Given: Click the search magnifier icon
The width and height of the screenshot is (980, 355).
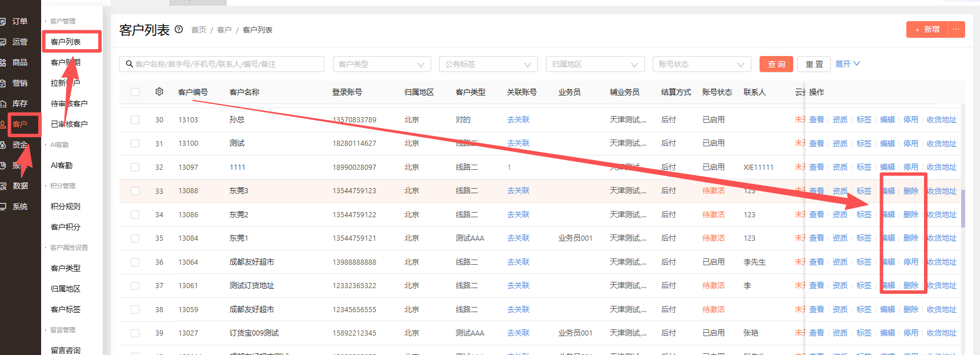Looking at the screenshot, I should (x=130, y=64).
